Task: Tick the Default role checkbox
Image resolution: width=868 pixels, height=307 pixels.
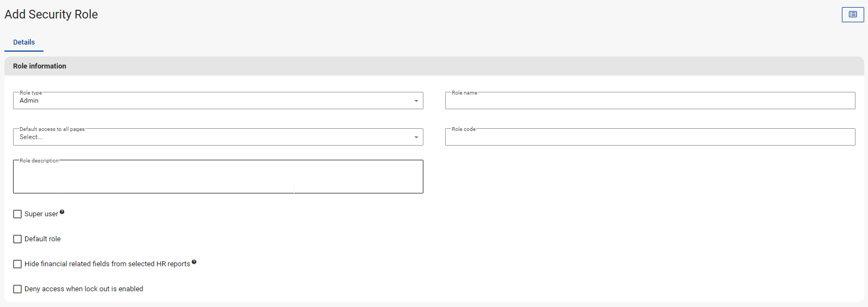Action: pyautogui.click(x=17, y=239)
